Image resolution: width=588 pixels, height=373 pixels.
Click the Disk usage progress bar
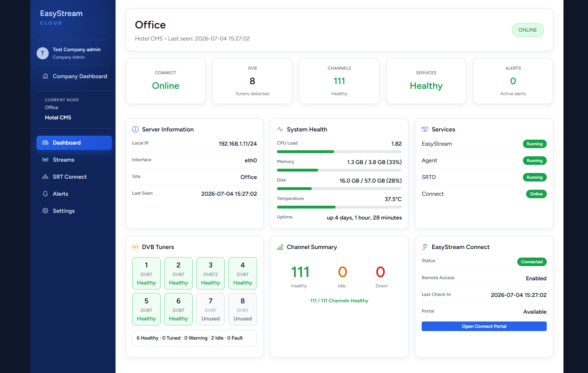[339, 189]
